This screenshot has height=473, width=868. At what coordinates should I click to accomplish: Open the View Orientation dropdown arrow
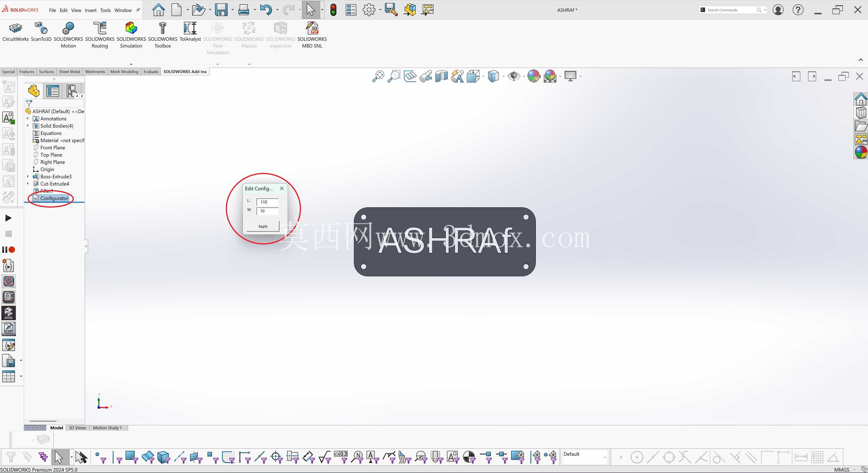[x=484, y=76]
